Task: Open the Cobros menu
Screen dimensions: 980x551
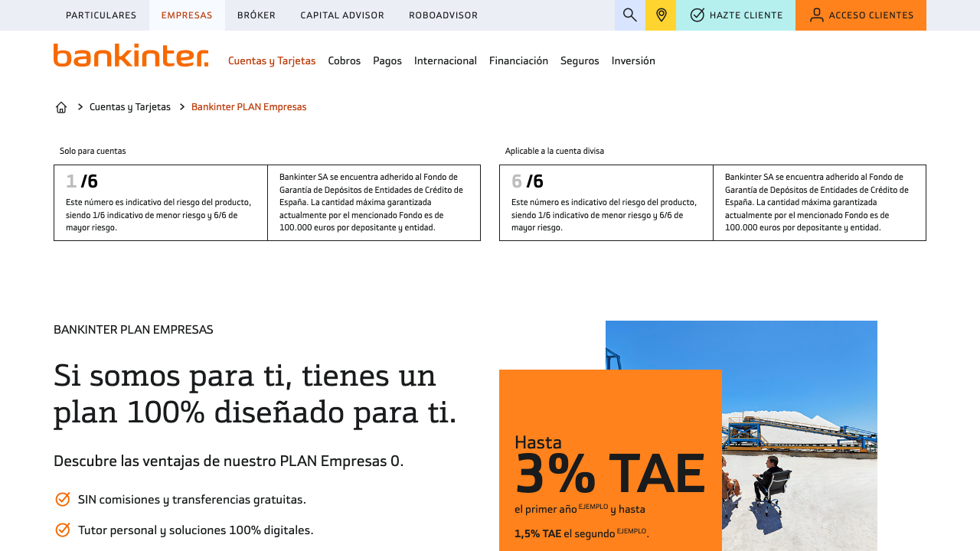Action: coord(345,61)
